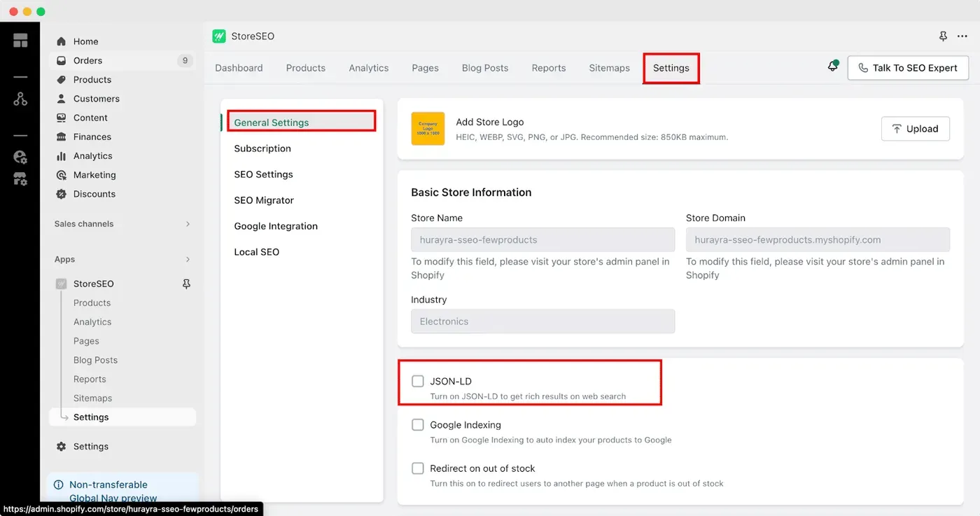Screen dimensions: 980x516
Task: Go to the Pages tab
Action: click(425, 68)
